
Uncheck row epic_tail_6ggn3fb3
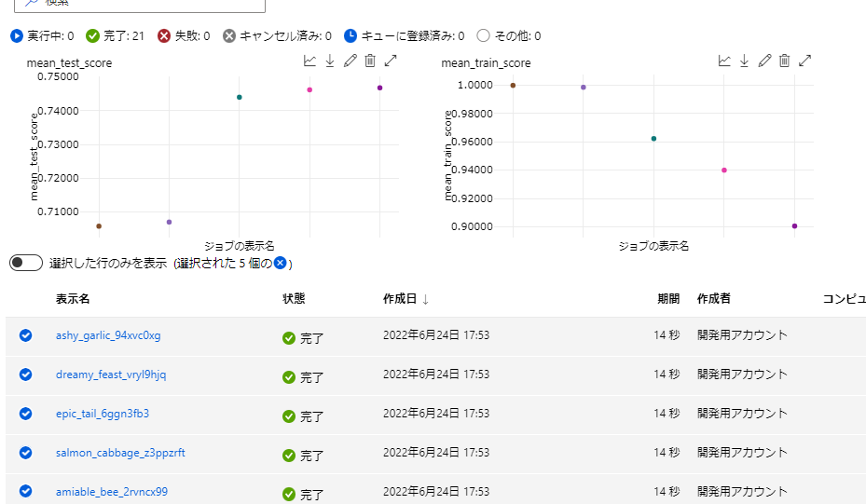pos(25,414)
